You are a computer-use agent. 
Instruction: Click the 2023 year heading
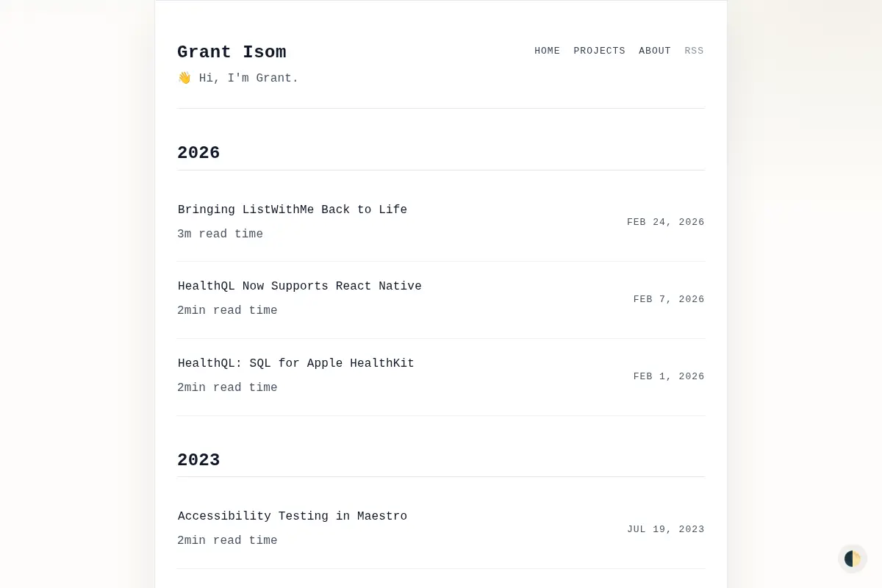click(x=198, y=460)
